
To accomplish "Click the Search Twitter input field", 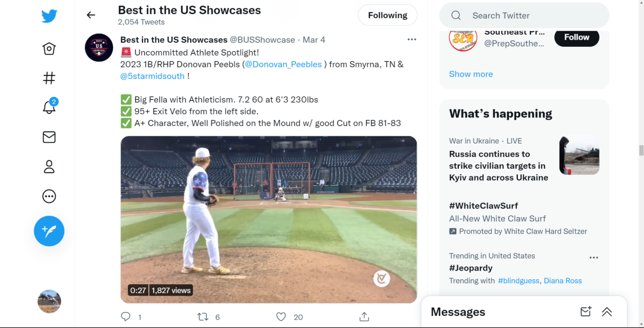I will click(524, 16).
